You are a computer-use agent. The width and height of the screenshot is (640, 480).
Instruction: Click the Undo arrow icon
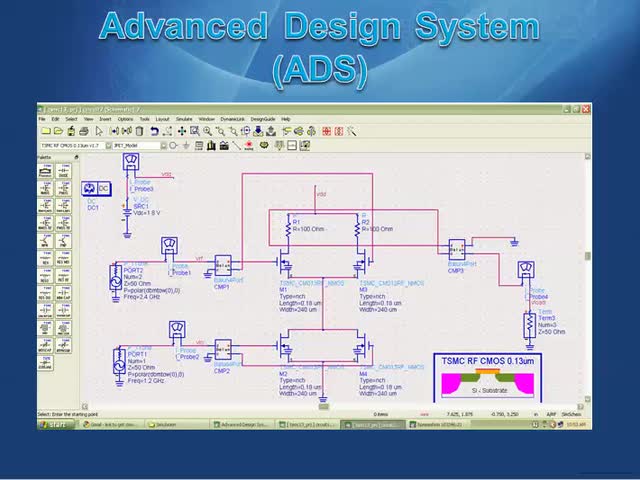154,131
